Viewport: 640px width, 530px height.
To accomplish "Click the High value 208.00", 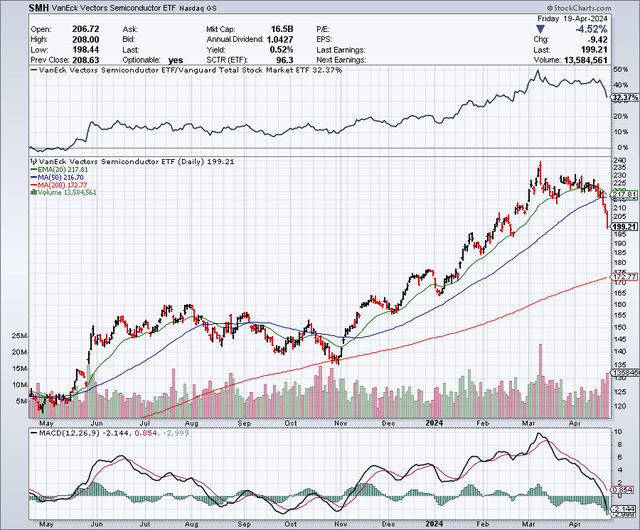I will tap(86, 40).
